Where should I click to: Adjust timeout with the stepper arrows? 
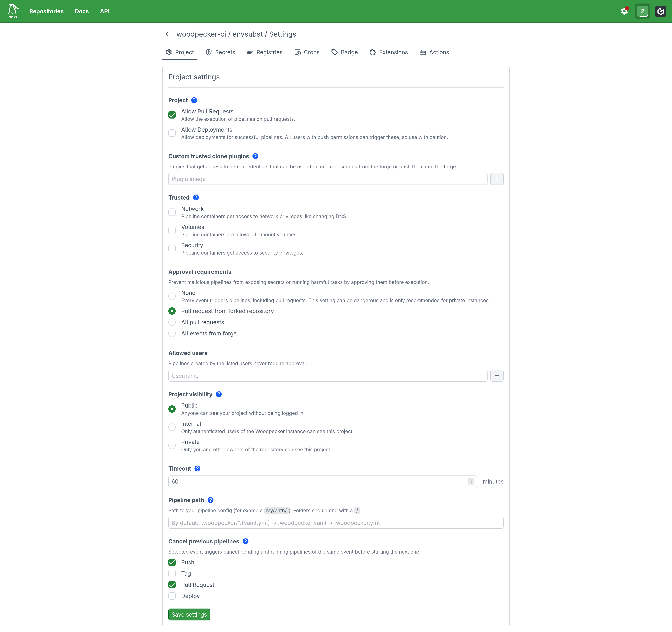click(x=471, y=481)
